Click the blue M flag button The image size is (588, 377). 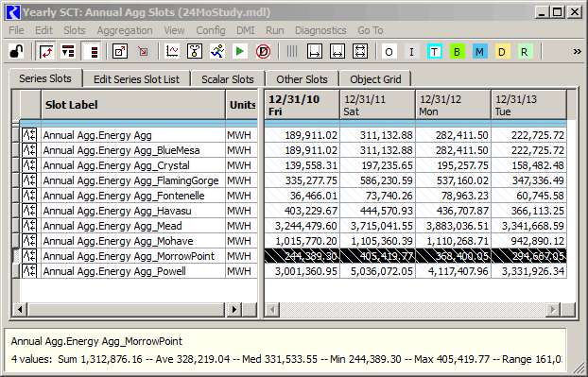tap(479, 52)
